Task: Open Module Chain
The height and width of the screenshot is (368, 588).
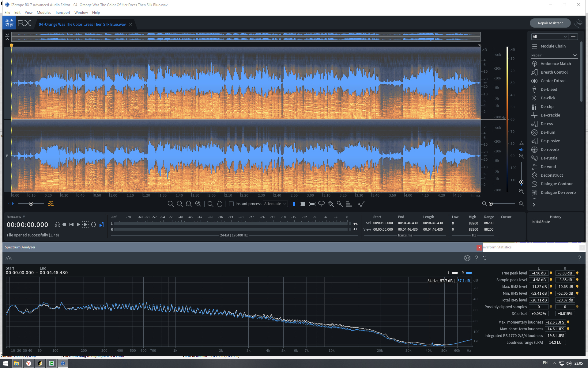Action: [x=553, y=46]
